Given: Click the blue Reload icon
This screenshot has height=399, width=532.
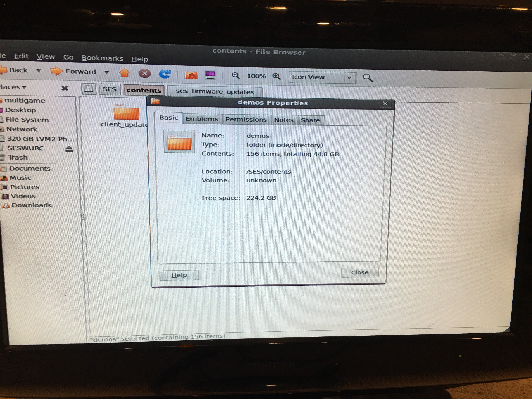Looking at the screenshot, I should (x=165, y=74).
